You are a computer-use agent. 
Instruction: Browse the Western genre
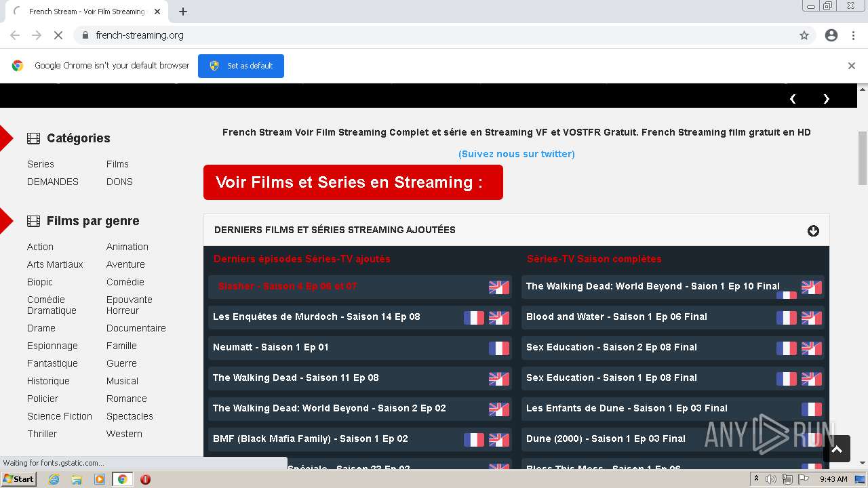(x=124, y=434)
